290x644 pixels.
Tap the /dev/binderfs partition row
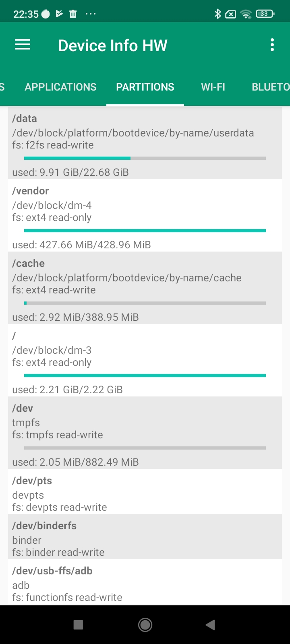coord(145,539)
